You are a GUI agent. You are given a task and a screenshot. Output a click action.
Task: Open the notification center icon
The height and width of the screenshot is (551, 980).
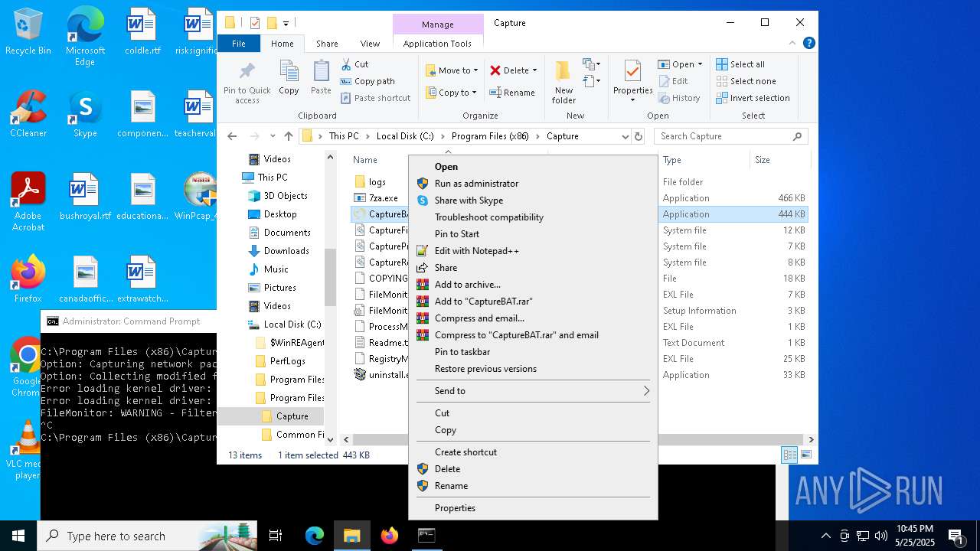tap(955, 536)
